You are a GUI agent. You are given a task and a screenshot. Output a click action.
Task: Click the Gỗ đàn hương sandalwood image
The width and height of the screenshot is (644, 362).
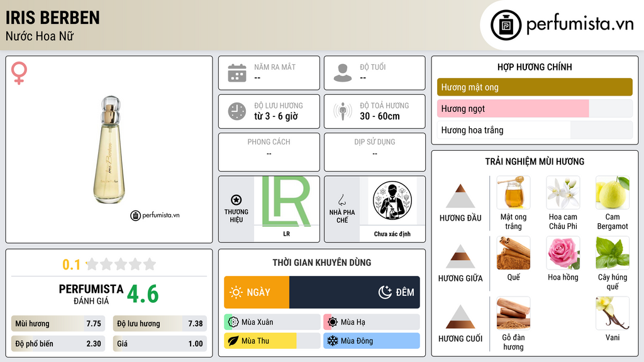point(513,313)
